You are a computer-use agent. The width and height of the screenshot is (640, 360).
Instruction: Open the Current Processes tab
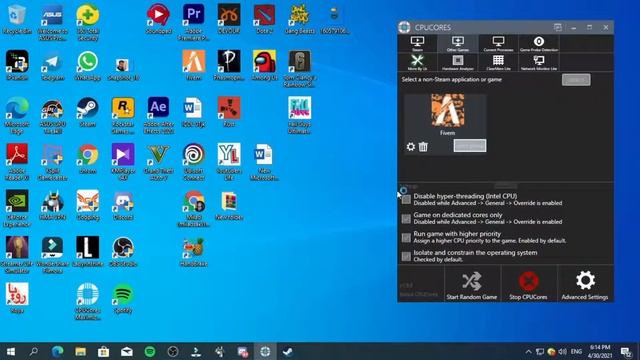pos(498,44)
